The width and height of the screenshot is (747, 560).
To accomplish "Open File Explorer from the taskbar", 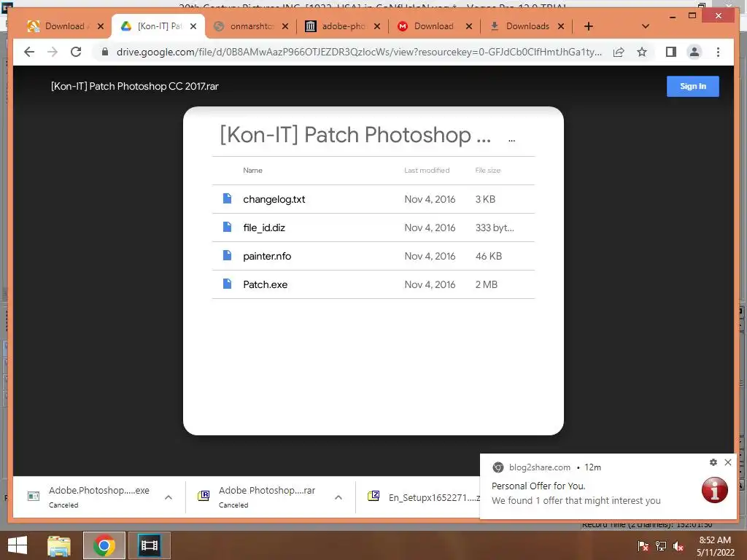I will tap(59, 545).
